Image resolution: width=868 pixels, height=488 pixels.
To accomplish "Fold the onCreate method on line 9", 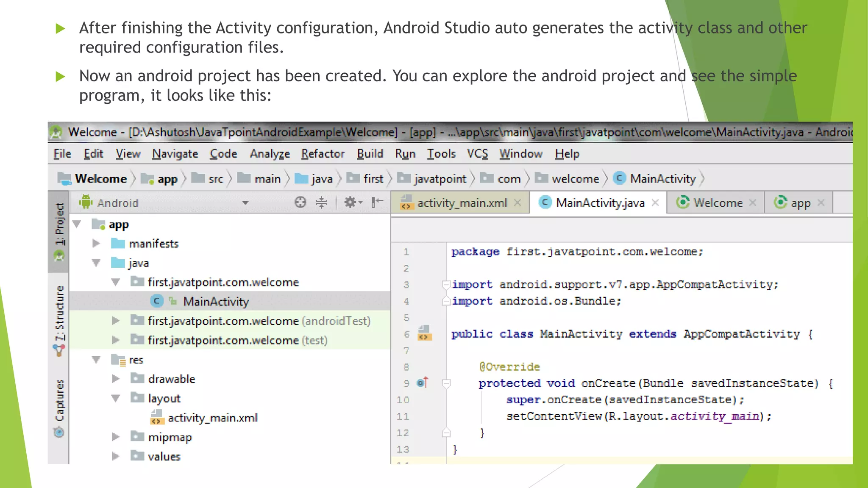I will (x=446, y=383).
